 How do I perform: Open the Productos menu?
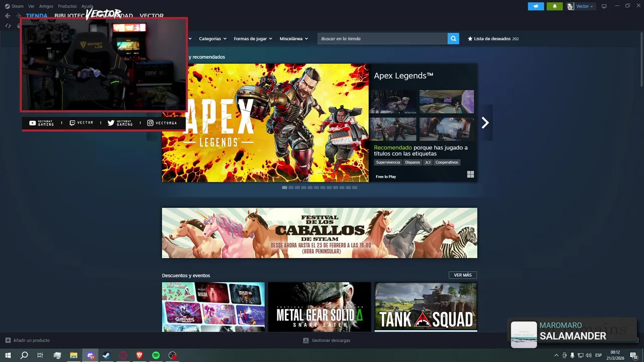click(x=67, y=7)
